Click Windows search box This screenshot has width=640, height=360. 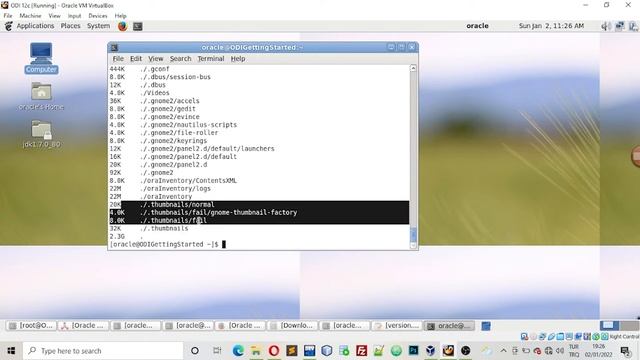(103, 351)
